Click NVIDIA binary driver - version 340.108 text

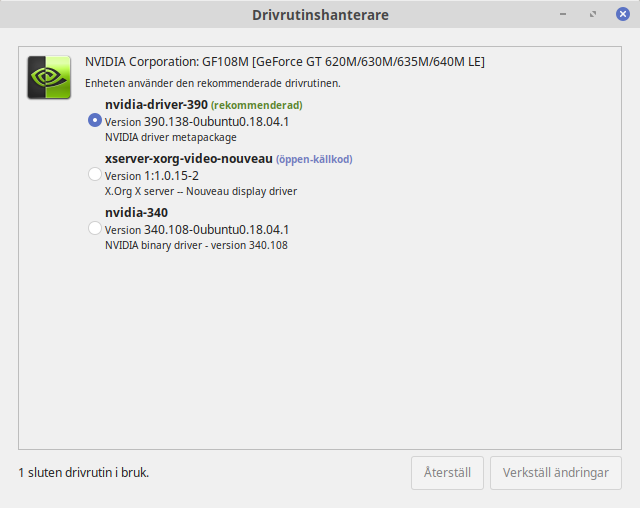[x=196, y=245]
